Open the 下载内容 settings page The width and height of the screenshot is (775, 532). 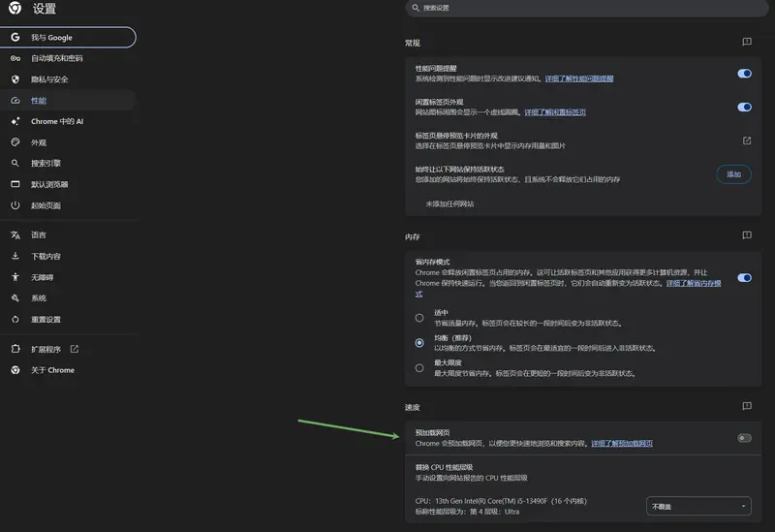click(x=68, y=256)
